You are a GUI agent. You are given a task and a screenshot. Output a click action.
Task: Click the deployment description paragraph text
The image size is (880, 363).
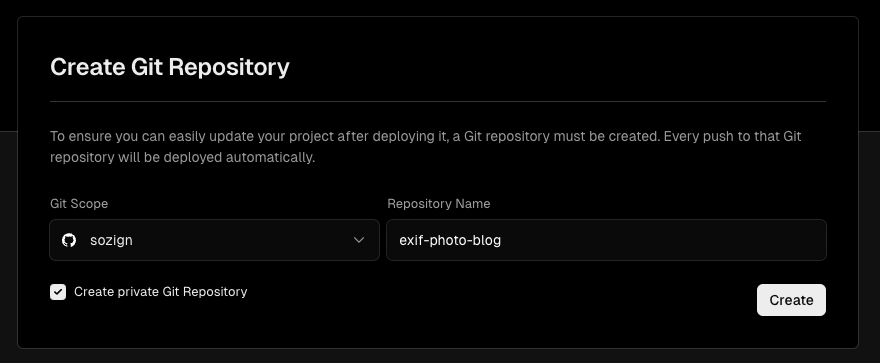coord(425,147)
